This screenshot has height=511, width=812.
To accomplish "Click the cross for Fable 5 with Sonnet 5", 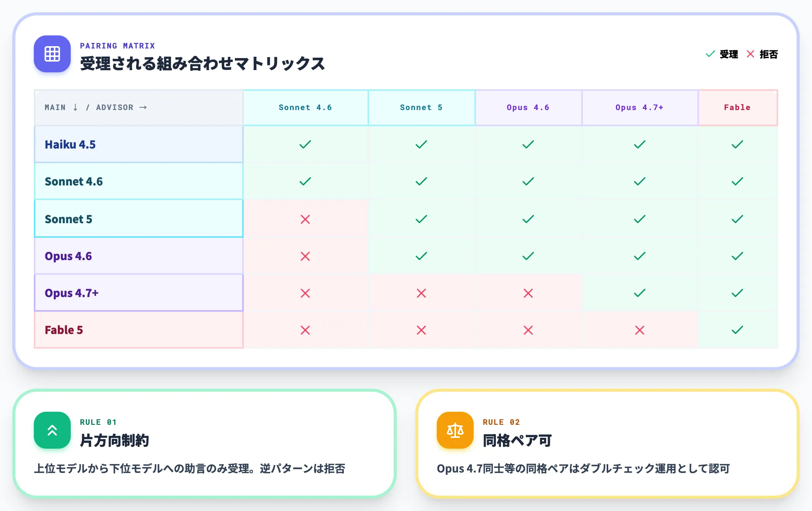I will pyautogui.click(x=421, y=330).
